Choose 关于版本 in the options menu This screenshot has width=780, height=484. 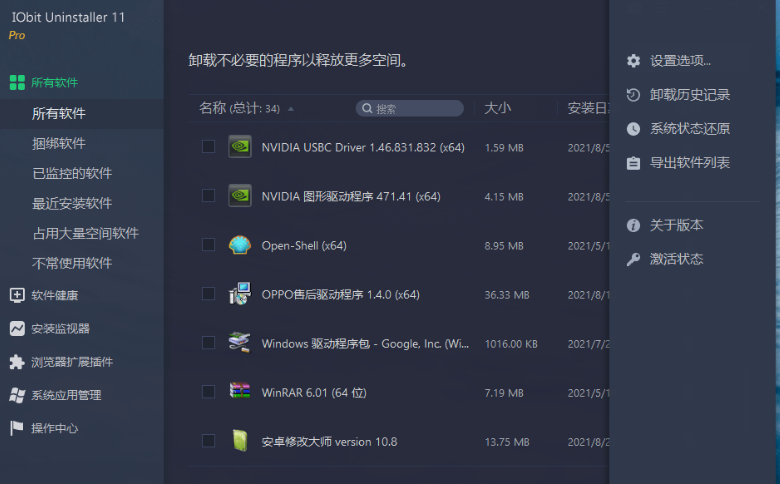click(676, 226)
